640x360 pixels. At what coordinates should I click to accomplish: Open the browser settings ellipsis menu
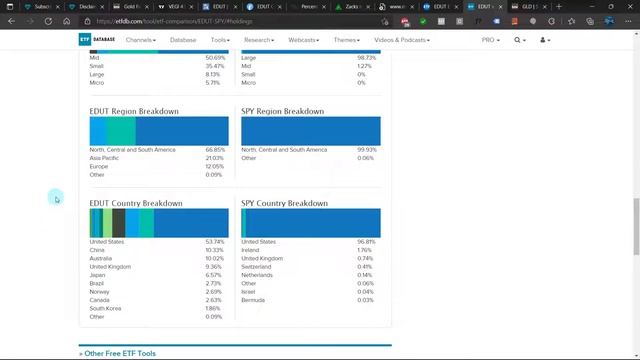tap(628, 21)
